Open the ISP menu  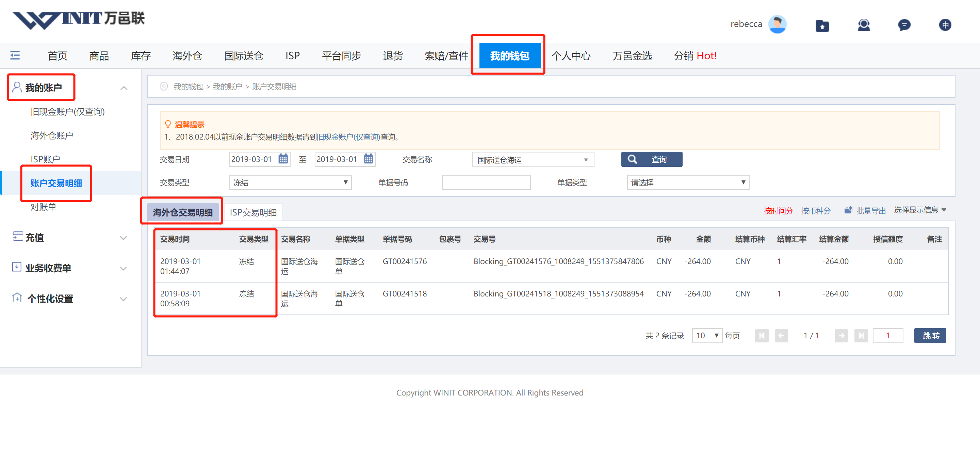(x=293, y=55)
